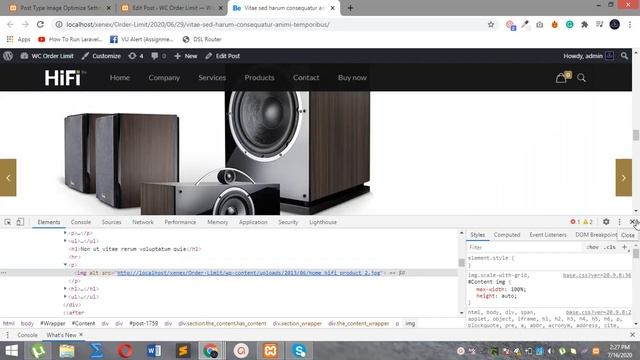Viewport: 640px width, 360px height.
Task: Open the Contact menu item
Action: tap(306, 78)
